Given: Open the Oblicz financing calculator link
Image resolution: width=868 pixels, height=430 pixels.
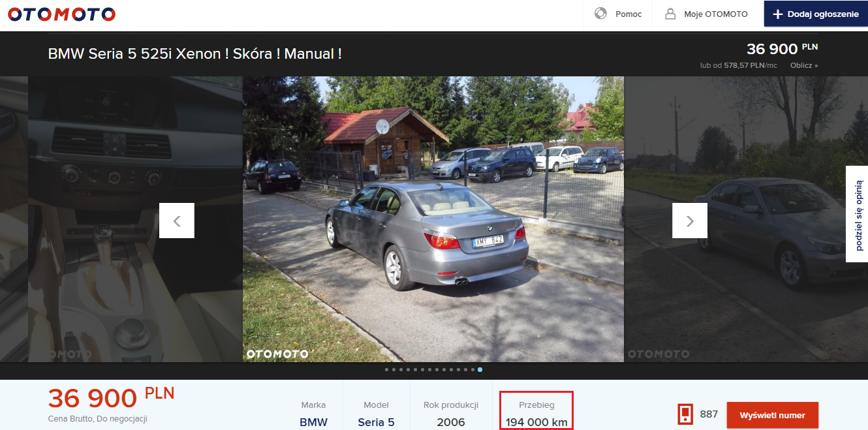Looking at the screenshot, I should [x=804, y=65].
